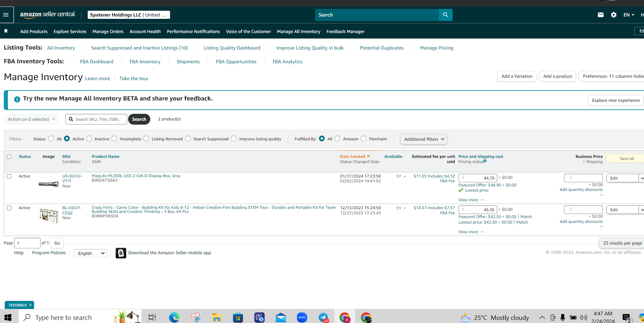Image resolution: width=644 pixels, height=323 pixels.
Task: Open the FBA Dashboard link
Action: pyautogui.click(x=97, y=62)
